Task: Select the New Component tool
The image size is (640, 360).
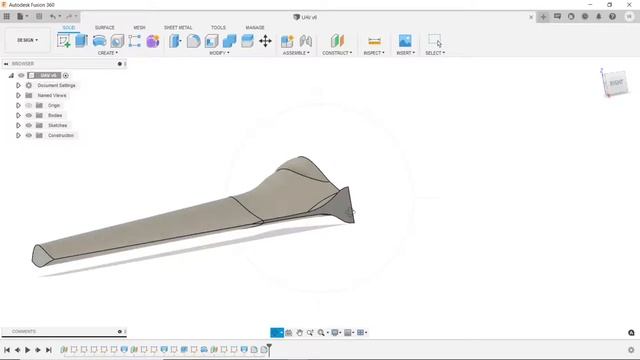Action: (287, 41)
